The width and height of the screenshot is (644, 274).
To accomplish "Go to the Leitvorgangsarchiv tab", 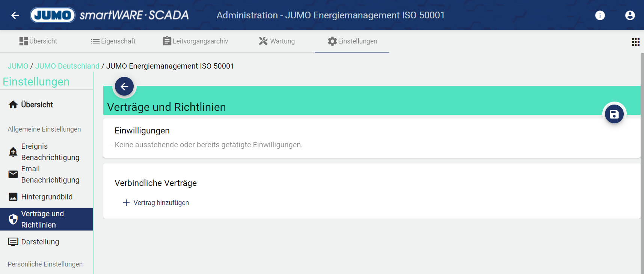I will click(x=195, y=41).
